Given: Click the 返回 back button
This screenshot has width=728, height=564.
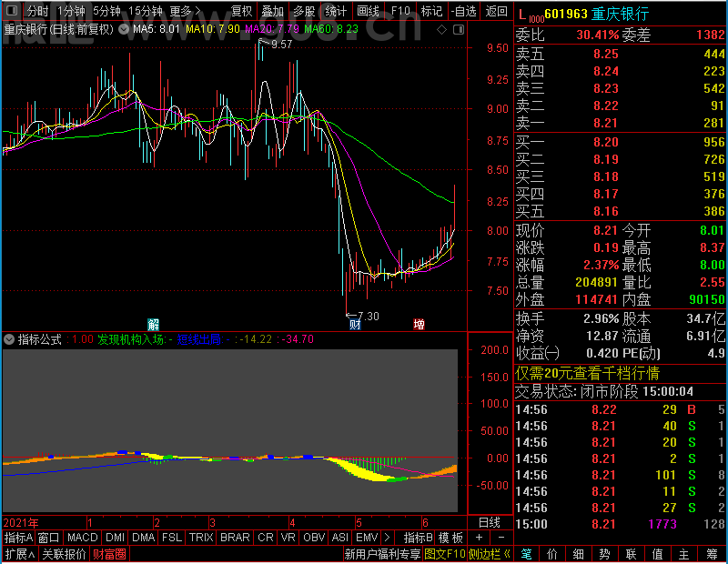Looking at the screenshot, I should [x=496, y=11].
